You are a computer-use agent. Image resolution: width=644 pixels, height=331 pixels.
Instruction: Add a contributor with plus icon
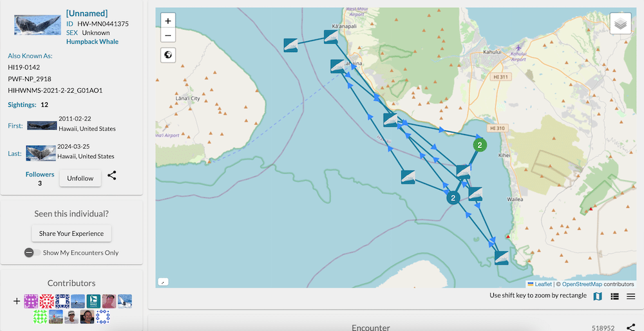click(x=17, y=301)
